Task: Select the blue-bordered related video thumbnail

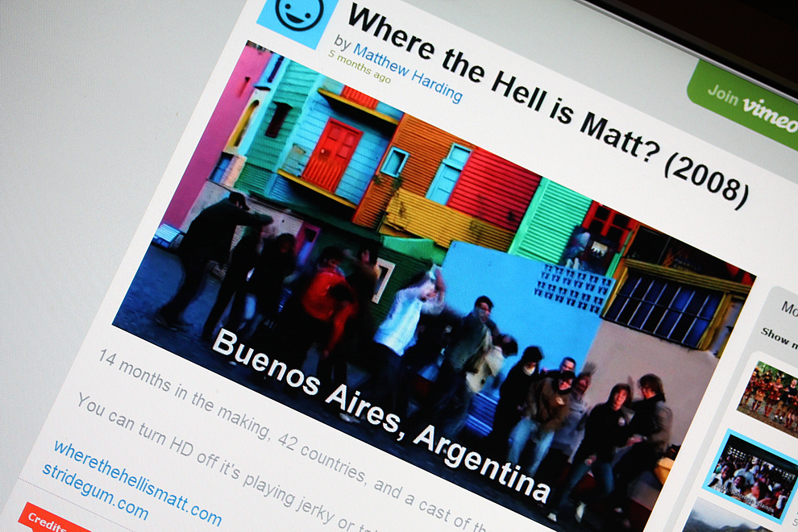Action: [750, 476]
